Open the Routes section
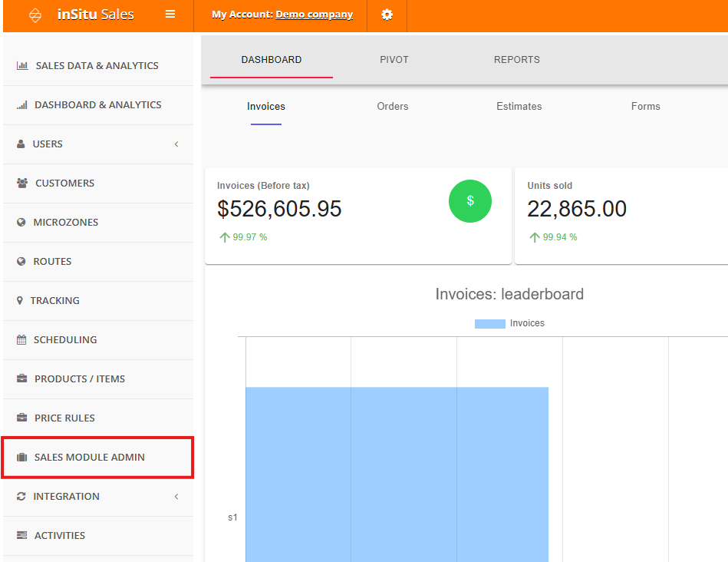The height and width of the screenshot is (562, 728). pos(98,261)
